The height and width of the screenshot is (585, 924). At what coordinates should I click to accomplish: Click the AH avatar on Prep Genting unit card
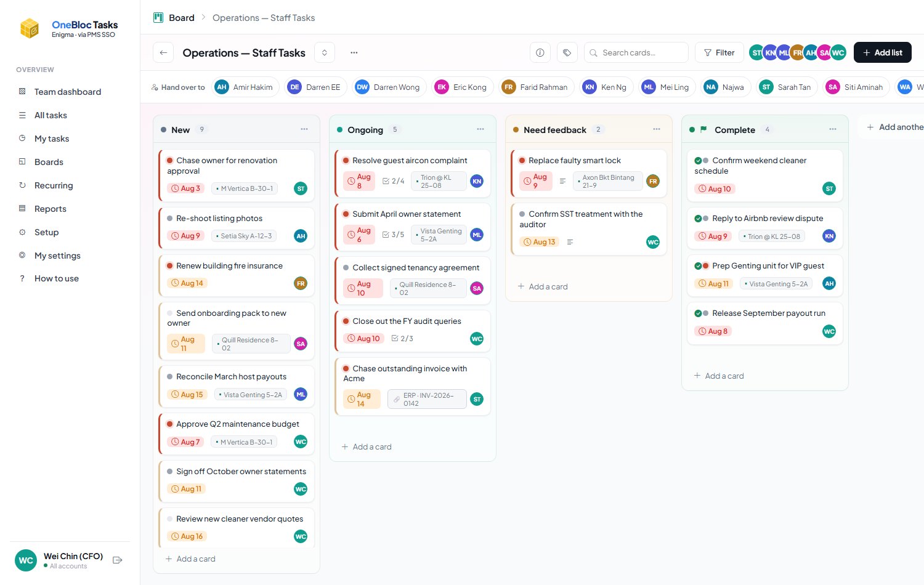coord(829,283)
